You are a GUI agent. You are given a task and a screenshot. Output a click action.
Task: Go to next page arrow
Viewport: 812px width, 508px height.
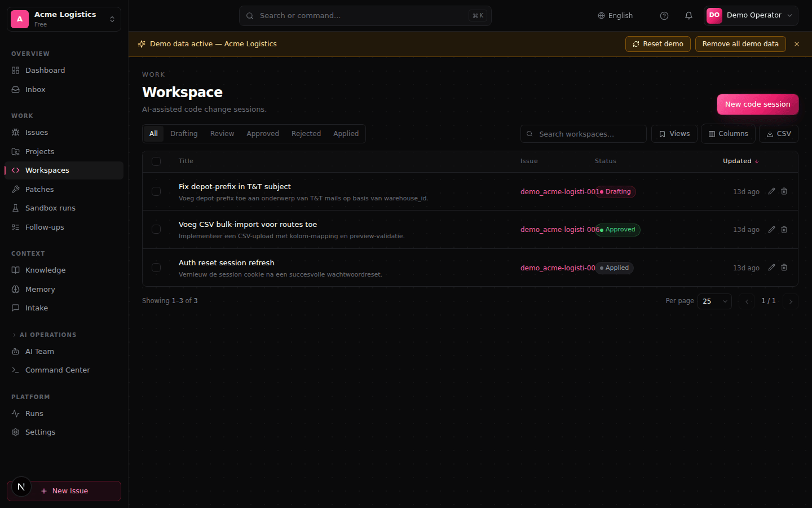click(791, 301)
